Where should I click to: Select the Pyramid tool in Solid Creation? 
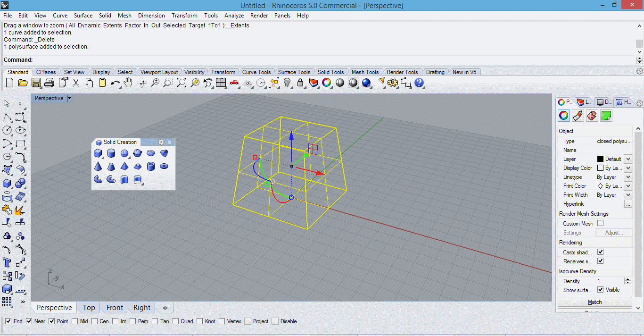(x=124, y=166)
